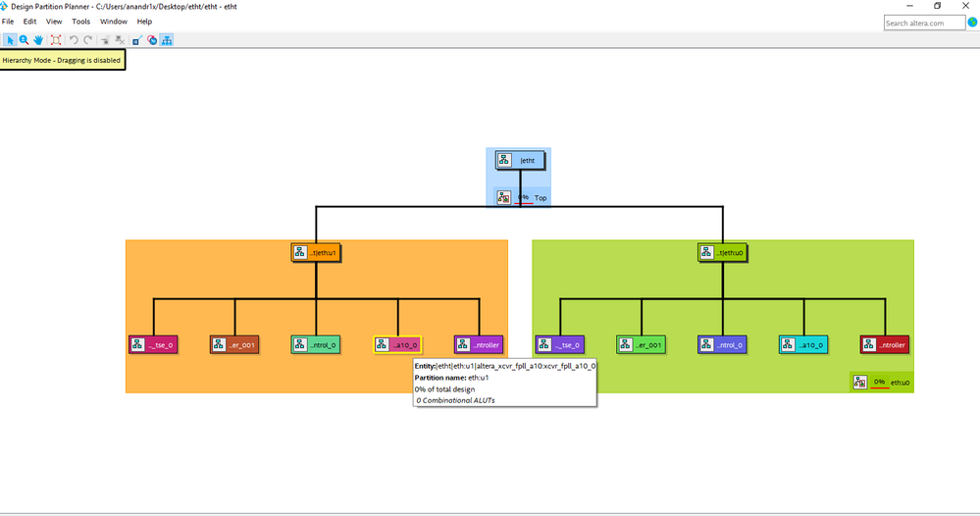Click the eth:u0 partition name label

point(900,383)
